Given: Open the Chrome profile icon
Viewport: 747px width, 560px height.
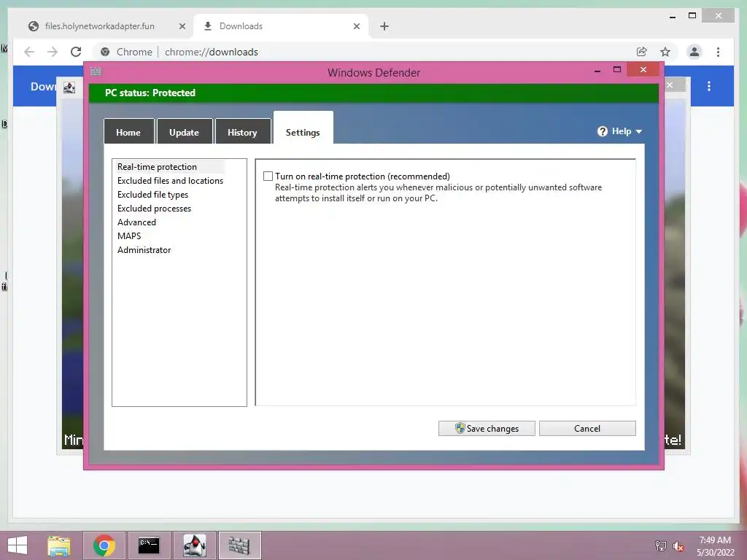Looking at the screenshot, I should click(694, 52).
